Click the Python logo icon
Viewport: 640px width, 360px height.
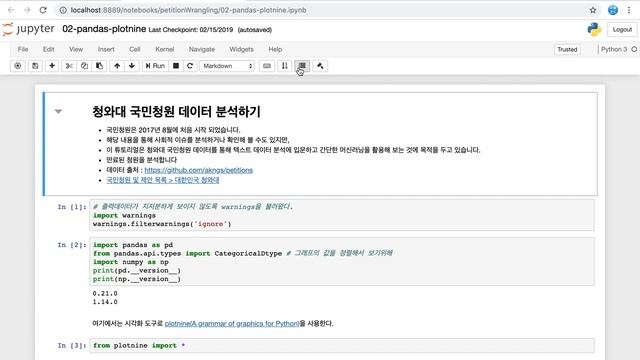tap(594, 29)
